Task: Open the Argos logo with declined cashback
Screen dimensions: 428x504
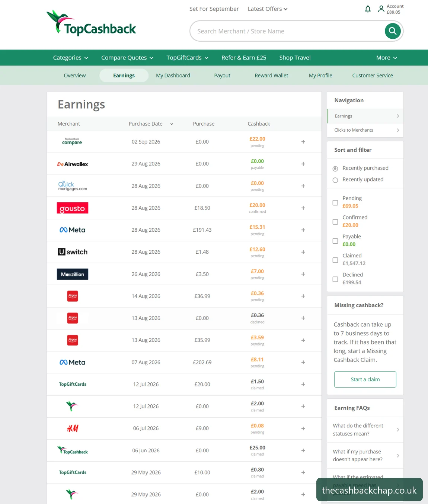Action: pos(73,318)
